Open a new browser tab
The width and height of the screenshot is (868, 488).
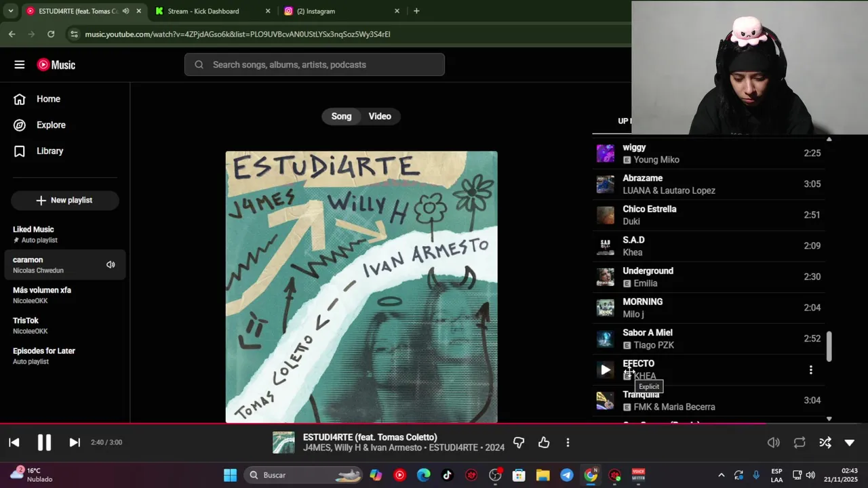point(416,11)
